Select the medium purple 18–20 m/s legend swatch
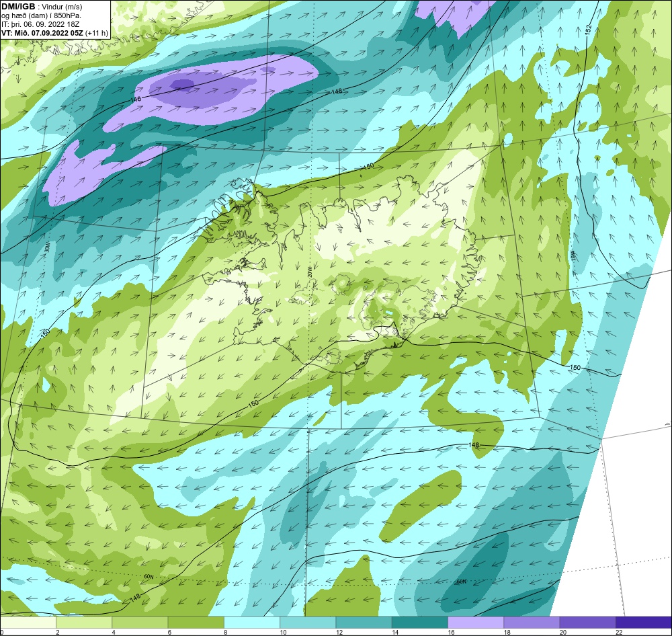672x636 pixels. (x=532, y=622)
